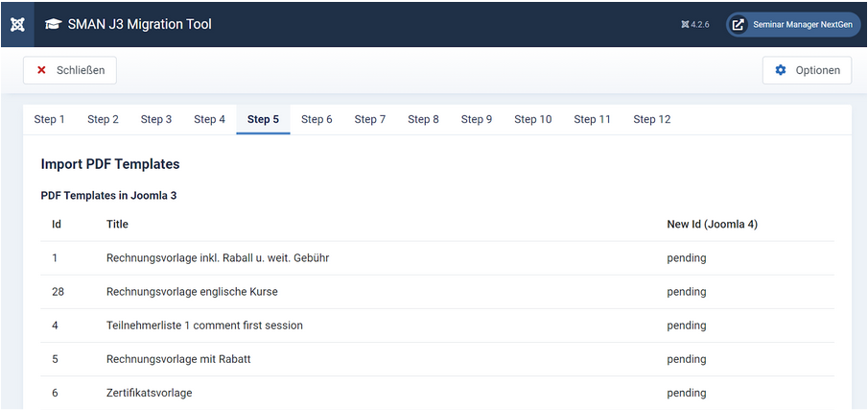This screenshot has height=410, width=868.
Task: Click Rechnungsvorlage englische Kurse row title
Action: (192, 292)
